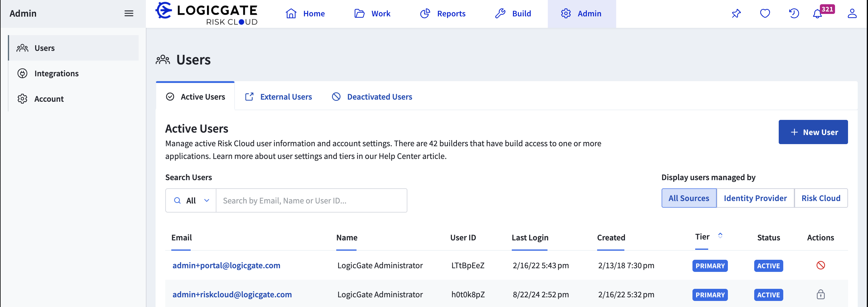Switch to External Users tab

278,97
